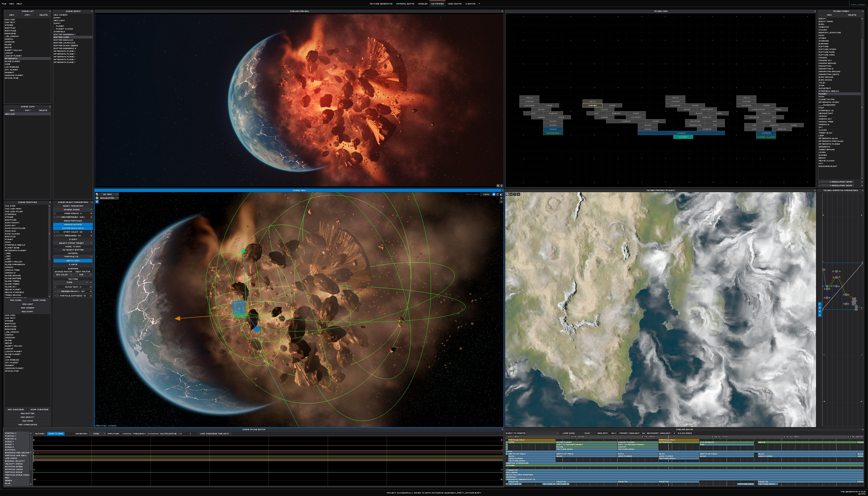Toggle the Snap To Grid option
The image size is (868, 496).
tap(55, 434)
